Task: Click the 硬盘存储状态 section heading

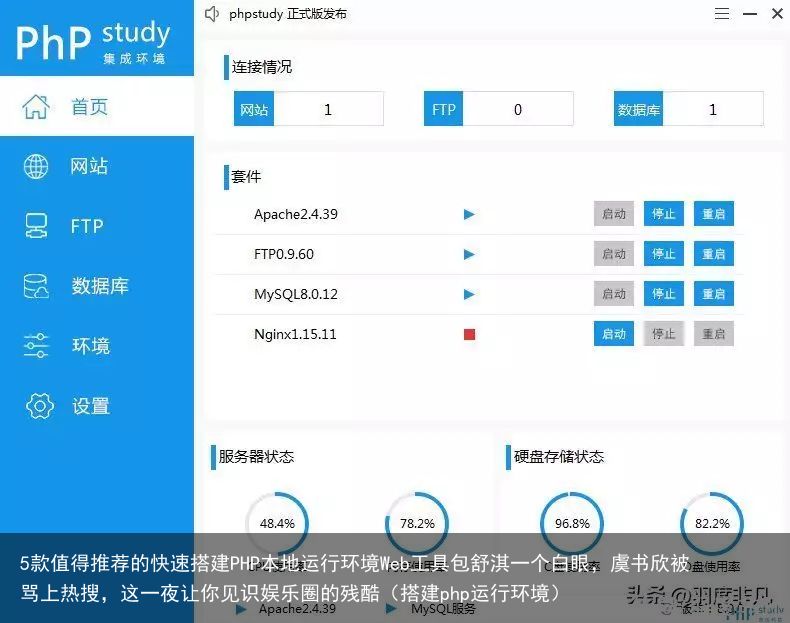Action: tap(559, 456)
